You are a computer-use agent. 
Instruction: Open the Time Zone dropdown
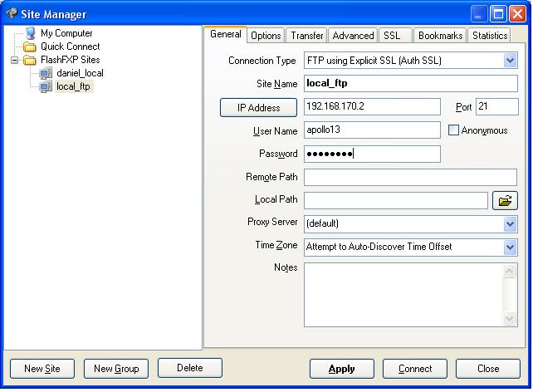coord(510,247)
